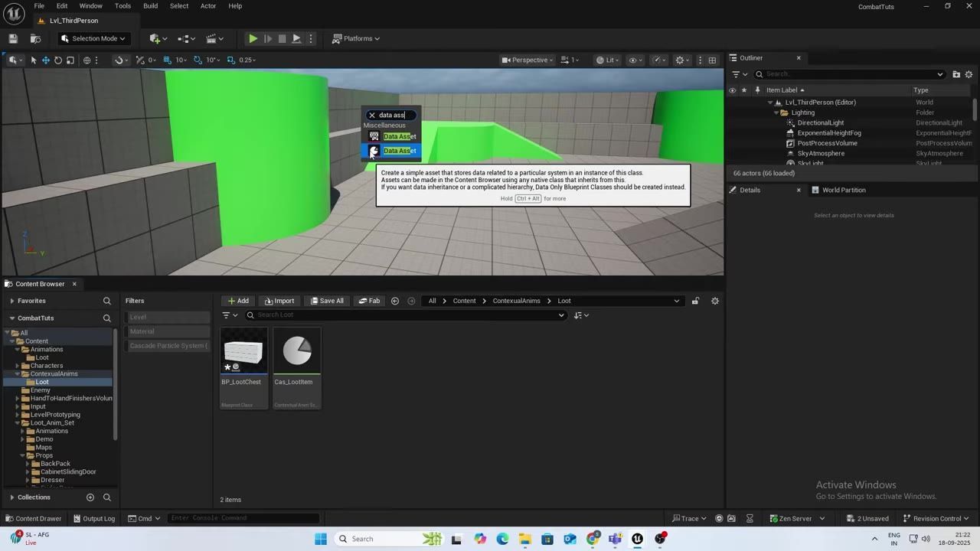980x551 pixels.
Task: Click the Add button in Content Browser
Action: 238,301
